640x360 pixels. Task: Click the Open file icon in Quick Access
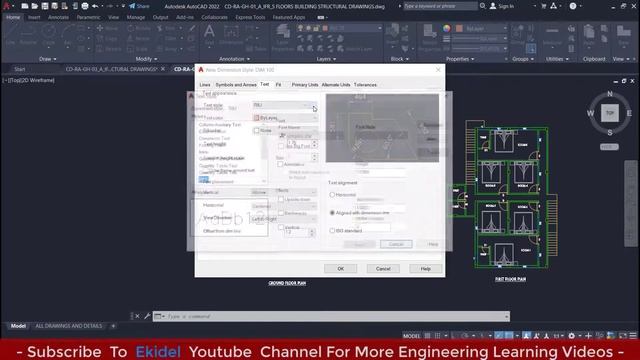tap(35, 6)
